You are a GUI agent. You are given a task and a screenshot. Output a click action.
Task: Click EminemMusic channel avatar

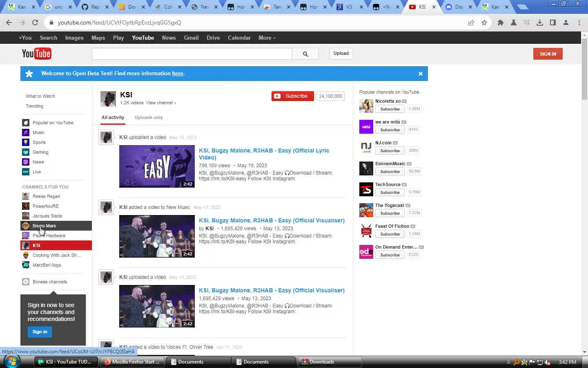click(x=366, y=168)
